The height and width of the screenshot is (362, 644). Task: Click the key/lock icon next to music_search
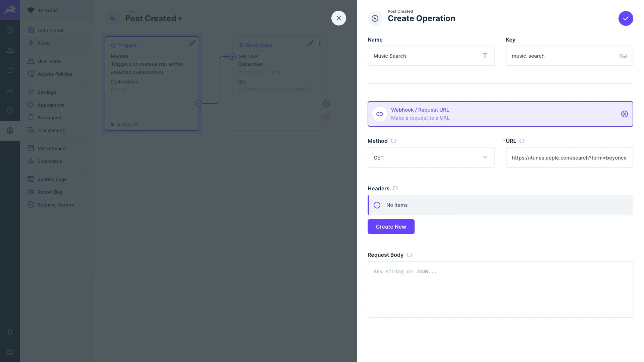pyautogui.click(x=623, y=56)
